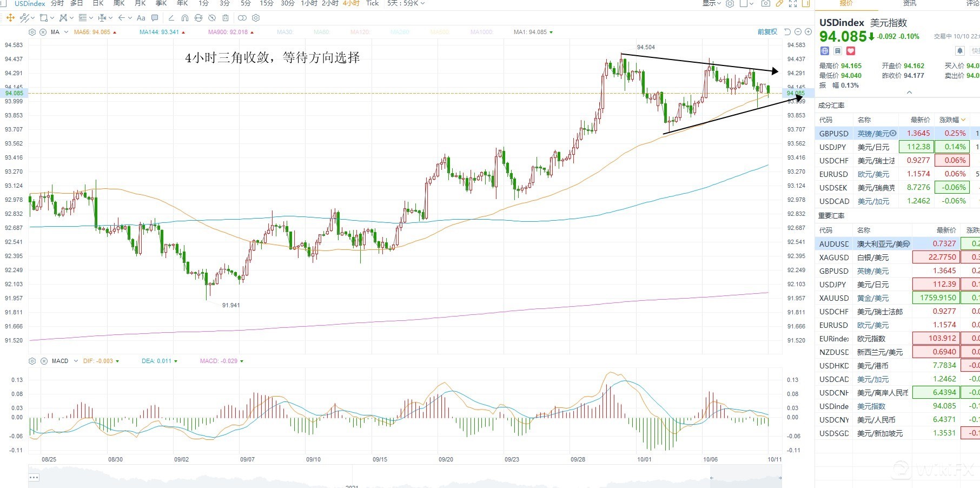Open the 黄金/美元 XAUUSD link
The width and height of the screenshot is (980, 488).
pos(872,298)
